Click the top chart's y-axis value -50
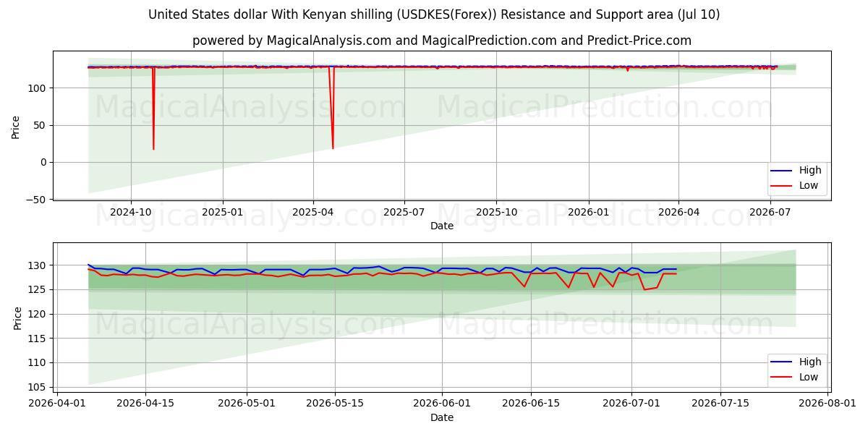868x434 pixels. pyautogui.click(x=36, y=199)
